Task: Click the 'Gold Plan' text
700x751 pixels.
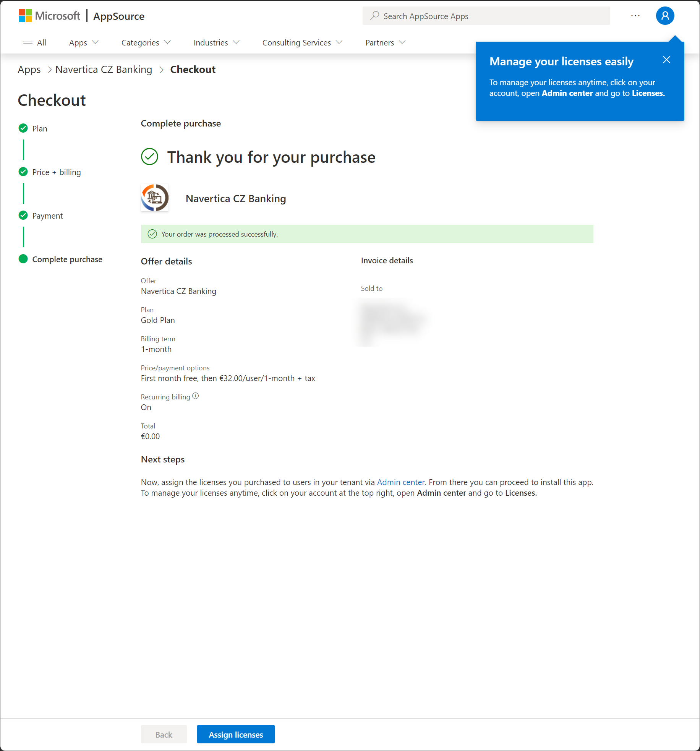Action: pyautogui.click(x=158, y=320)
